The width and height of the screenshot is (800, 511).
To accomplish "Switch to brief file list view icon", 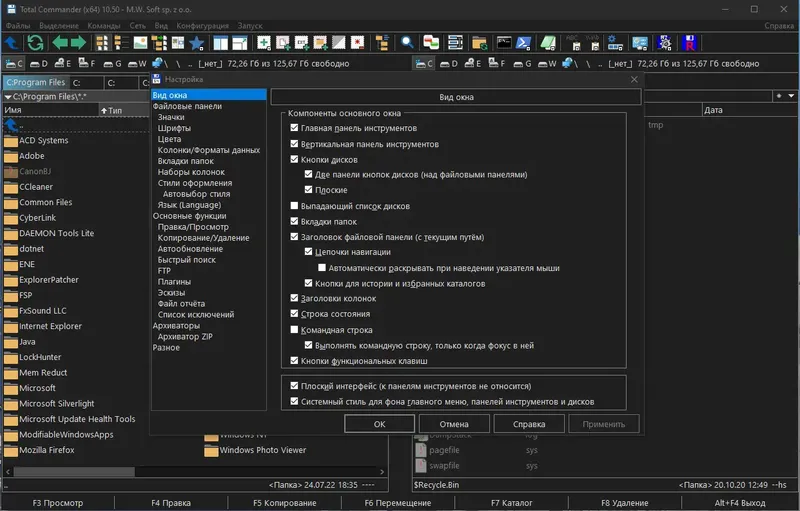I will pos(102,43).
